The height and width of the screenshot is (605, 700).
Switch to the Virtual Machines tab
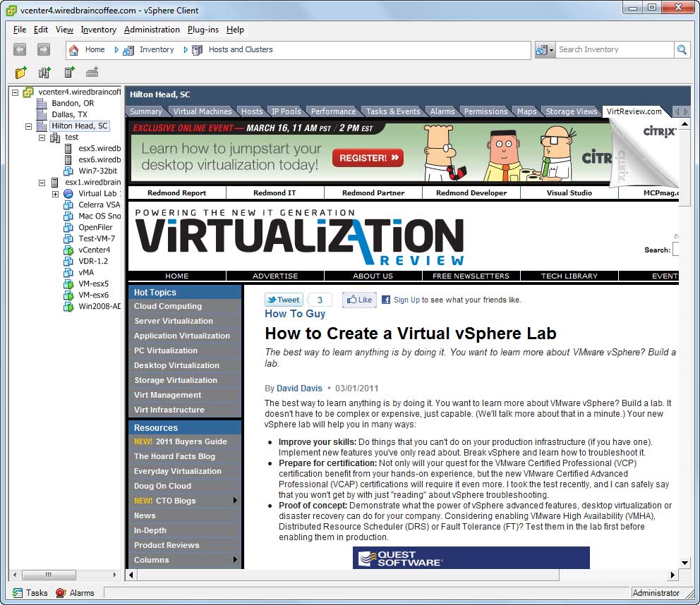coord(203,111)
